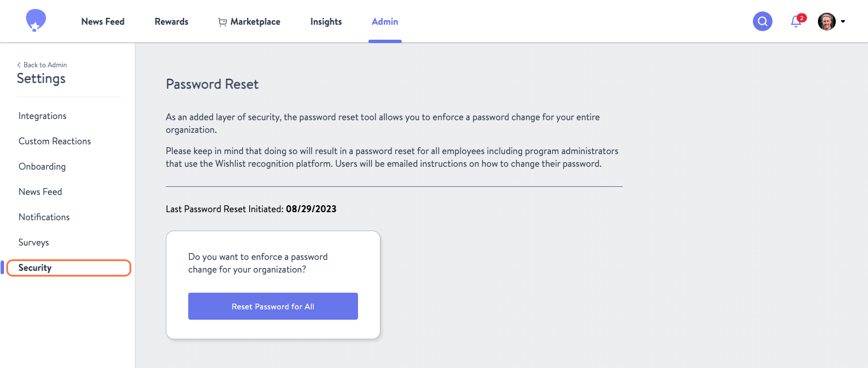Screen dimensions: 868x368
Task: Open the Onboarding settings section
Action: 42,166
